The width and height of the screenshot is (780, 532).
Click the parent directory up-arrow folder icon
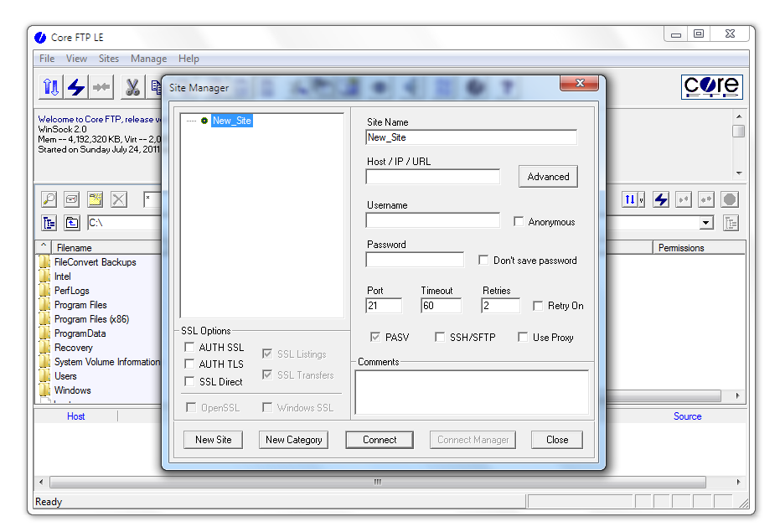coord(73,223)
